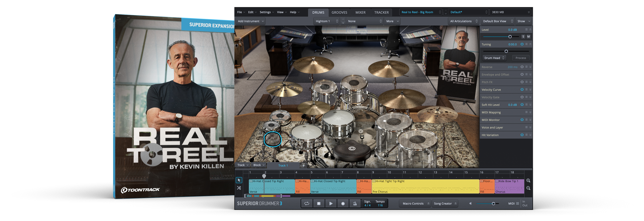Screen dimensions: 644x221
Task: Open the Hit Variation menu icon
Action: click(x=526, y=135)
